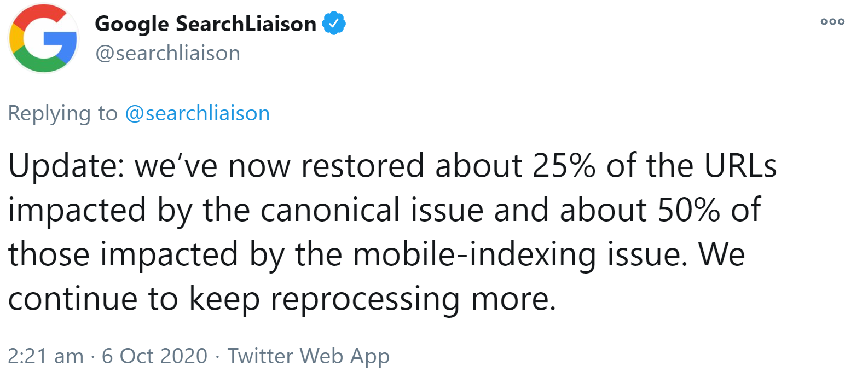868x389 pixels.
Task: Click the Twitter Web App source label
Action: 309,356
